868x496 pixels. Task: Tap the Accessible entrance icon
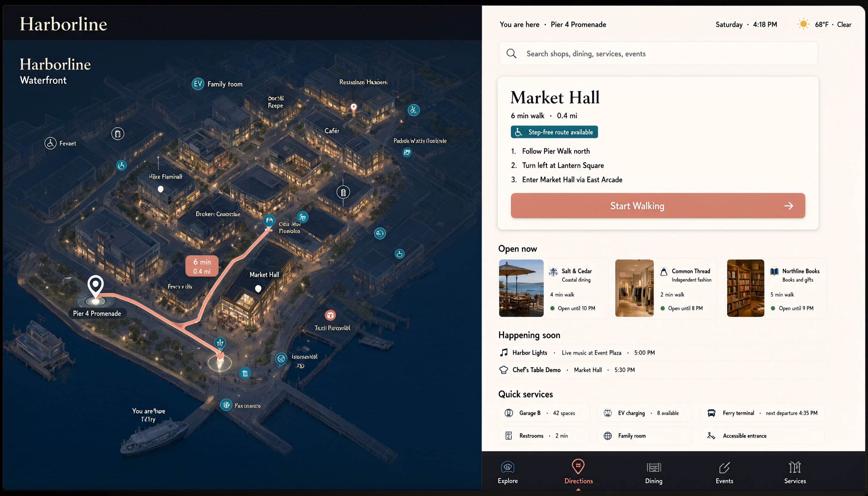click(711, 436)
